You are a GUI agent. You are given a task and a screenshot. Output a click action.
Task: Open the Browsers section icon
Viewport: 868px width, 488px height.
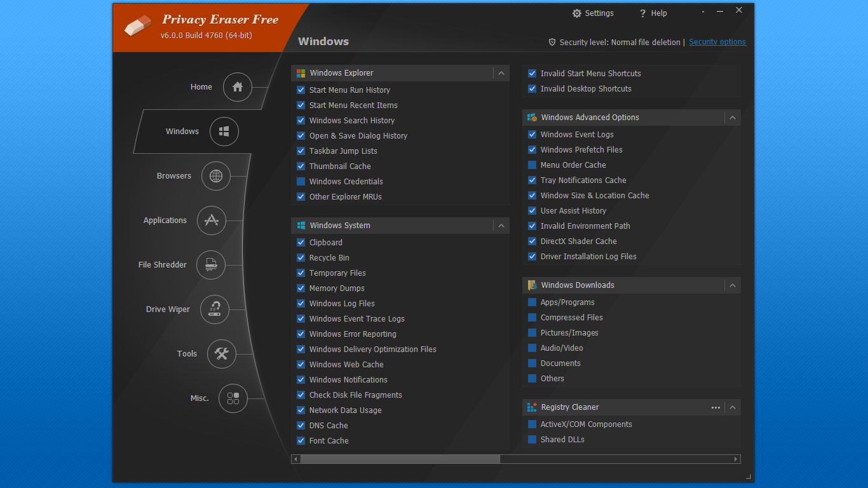tap(216, 176)
